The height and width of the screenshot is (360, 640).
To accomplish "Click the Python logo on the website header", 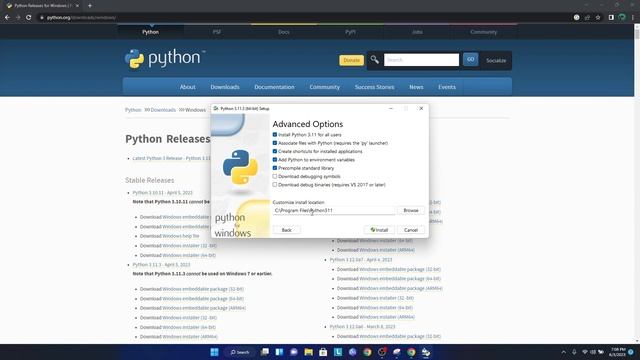I will 165,59.
